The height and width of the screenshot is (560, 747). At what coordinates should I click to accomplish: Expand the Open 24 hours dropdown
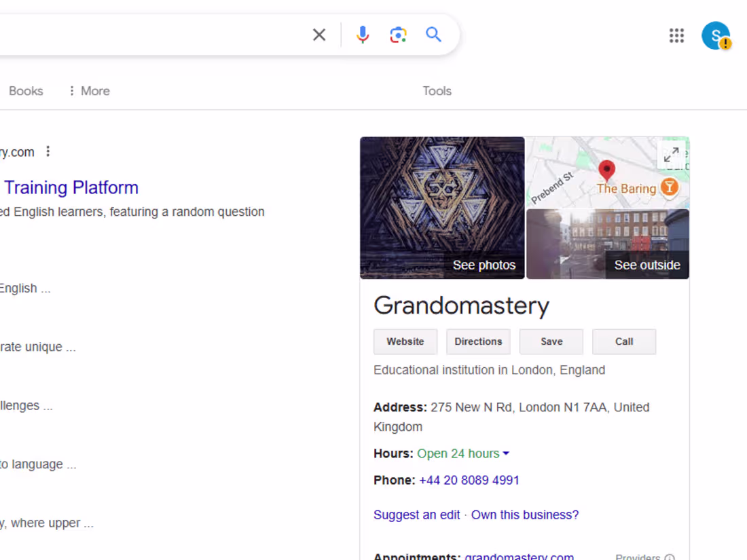click(x=507, y=453)
